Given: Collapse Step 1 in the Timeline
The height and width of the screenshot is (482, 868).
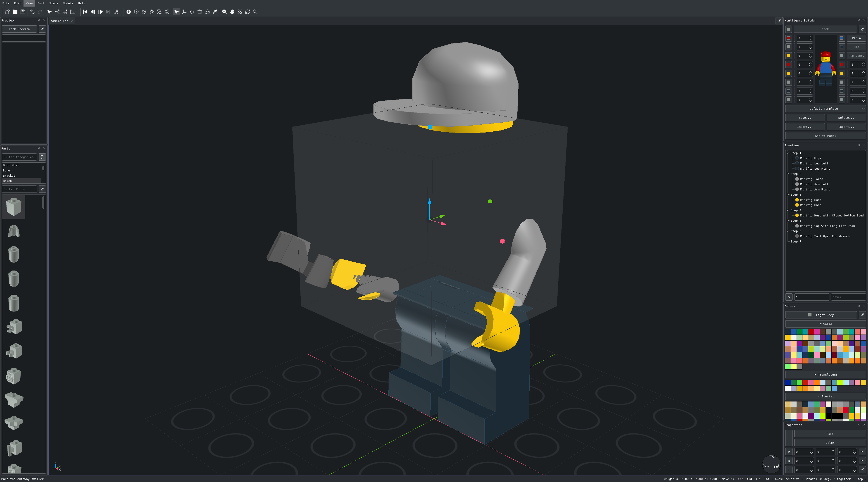Looking at the screenshot, I should 788,153.
